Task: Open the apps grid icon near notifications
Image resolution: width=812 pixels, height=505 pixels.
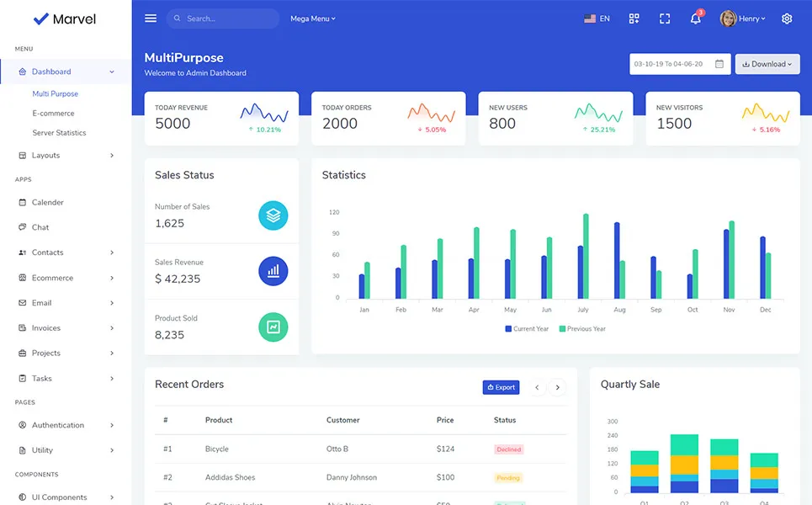Action: (x=634, y=18)
